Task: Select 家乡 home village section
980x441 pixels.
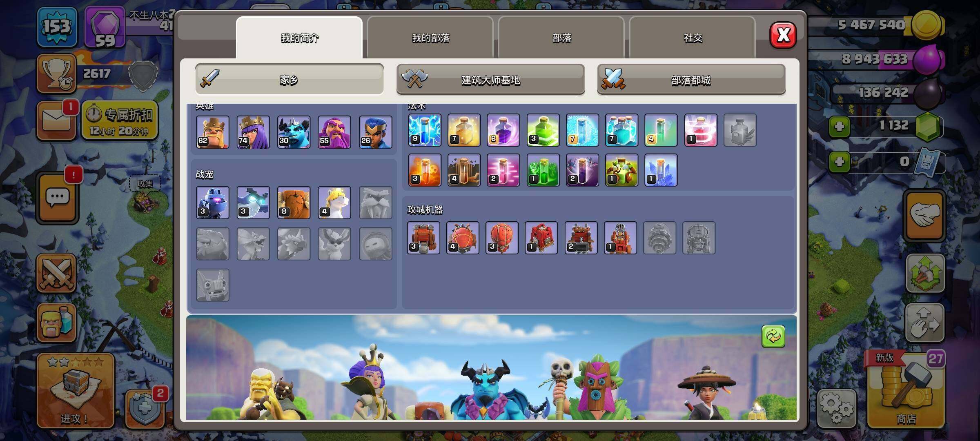Action: tap(289, 80)
